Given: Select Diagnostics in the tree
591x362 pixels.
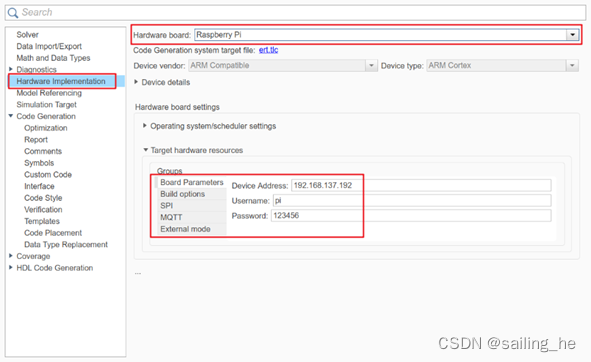Looking at the screenshot, I should tap(37, 69).
